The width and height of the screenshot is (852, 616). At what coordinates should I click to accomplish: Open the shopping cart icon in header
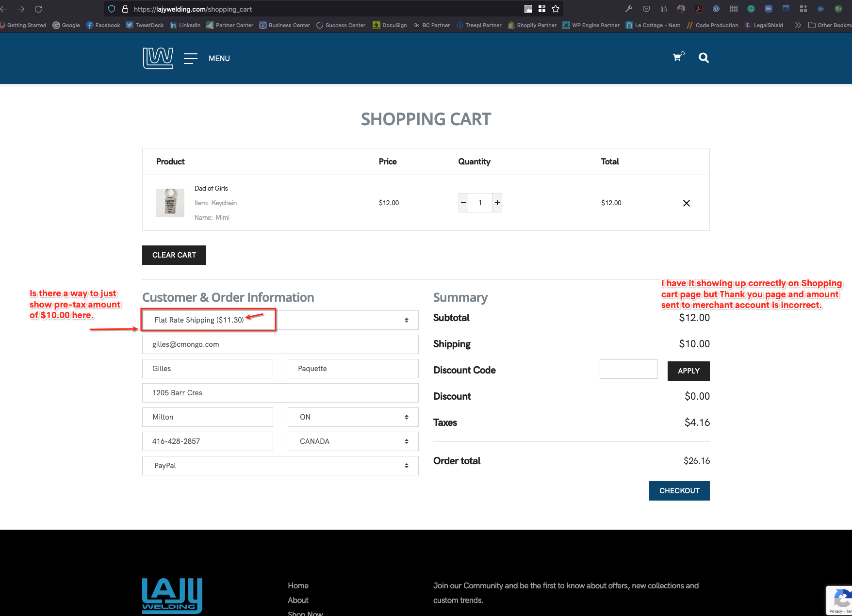pyautogui.click(x=677, y=58)
